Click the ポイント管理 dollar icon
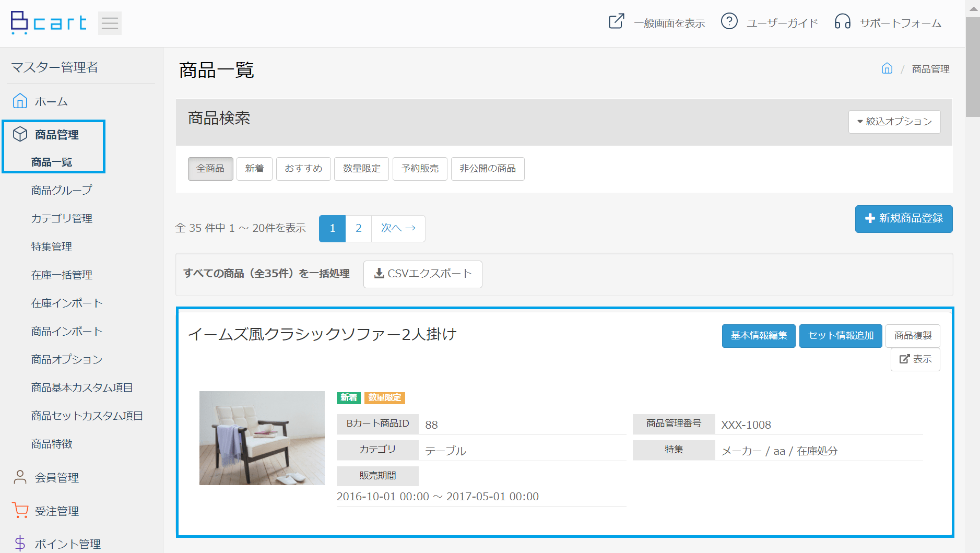Image resolution: width=980 pixels, height=553 pixels. coord(20,544)
